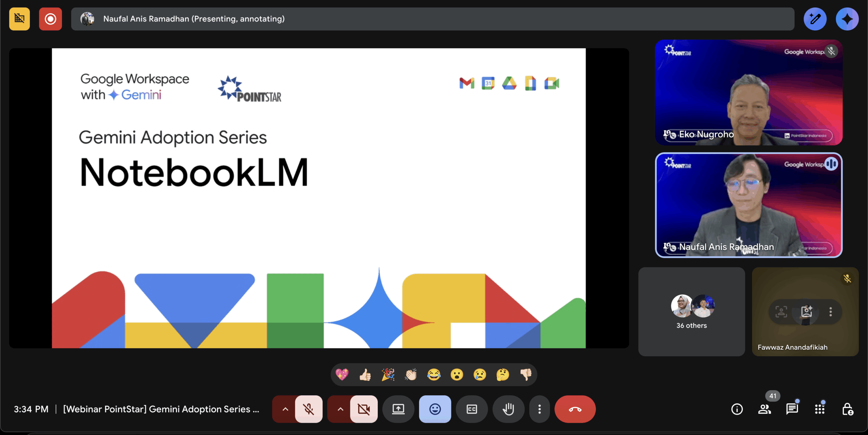Image resolution: width=868 pixels, height=435 pixels.
Task: Toggle closed captions
Action: (472, 409)
